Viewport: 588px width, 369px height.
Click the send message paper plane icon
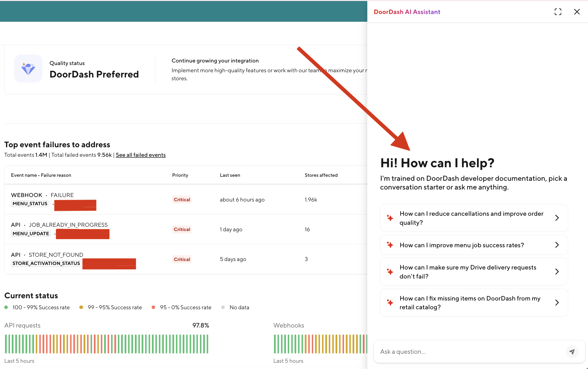[572, 351]
